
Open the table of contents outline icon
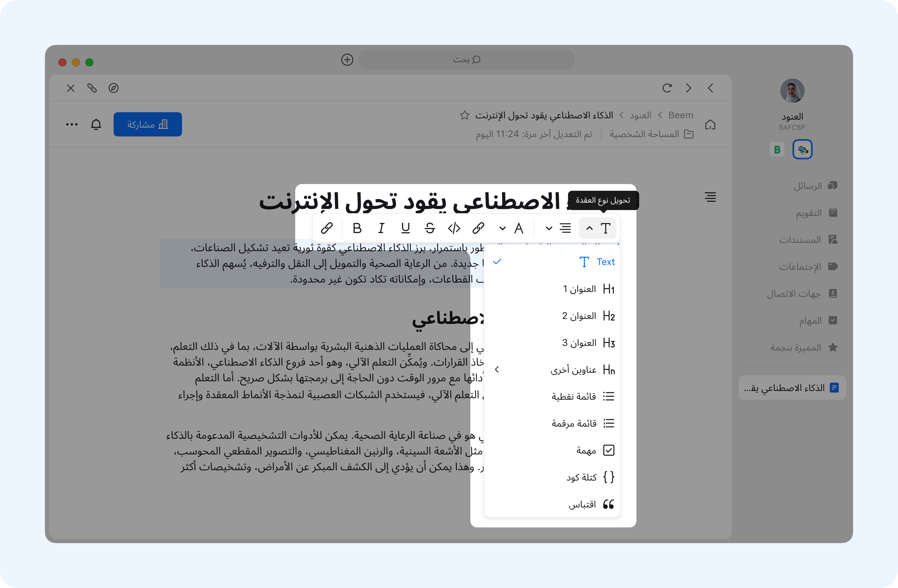tap(710, 197)
